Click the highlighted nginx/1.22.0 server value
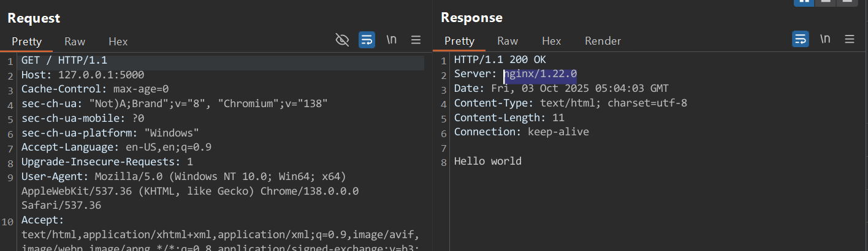The height and width of the screenshot is (251, 868). [540, 74]
